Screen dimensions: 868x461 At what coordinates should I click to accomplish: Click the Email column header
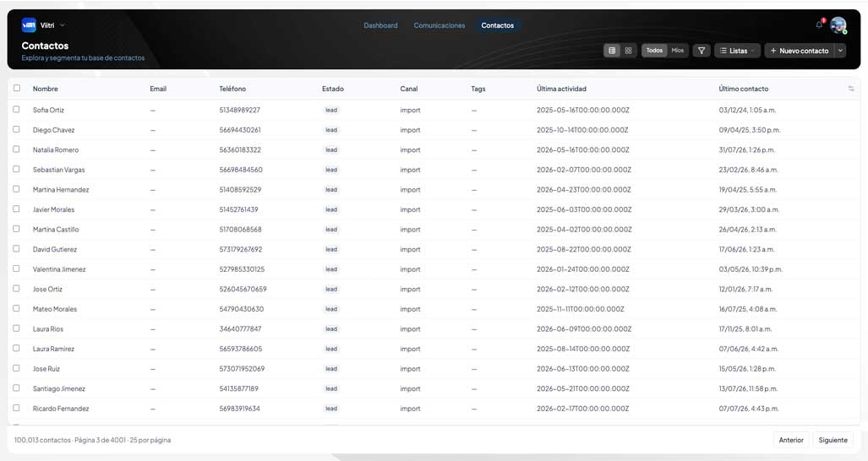point(158,89)
